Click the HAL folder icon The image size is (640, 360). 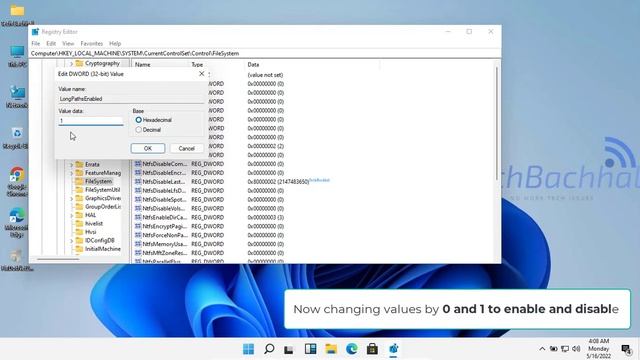point(79,215)
